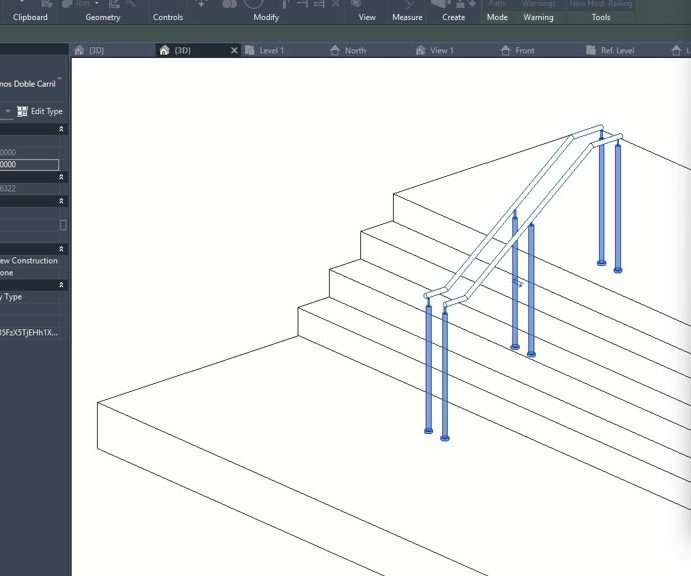This screenshot has height=576, width=691.
Task: Click the Mode panel label
Action: pos(497,17)
